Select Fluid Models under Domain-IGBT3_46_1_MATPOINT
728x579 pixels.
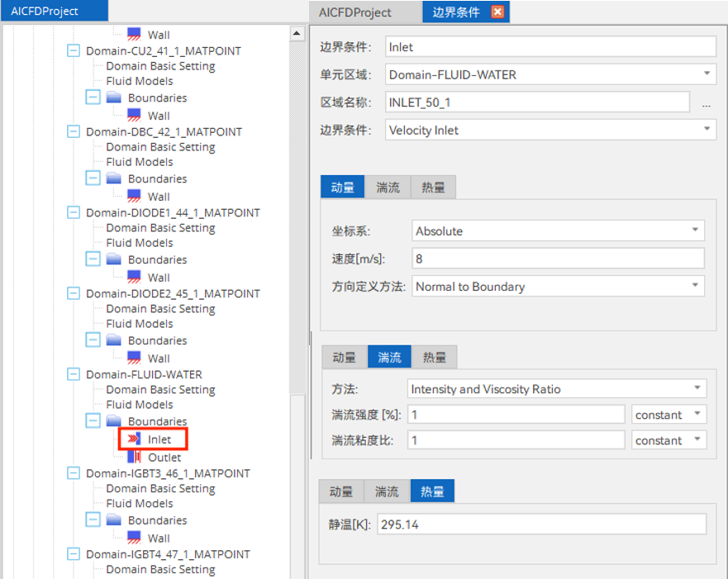(x=140, y=503)
